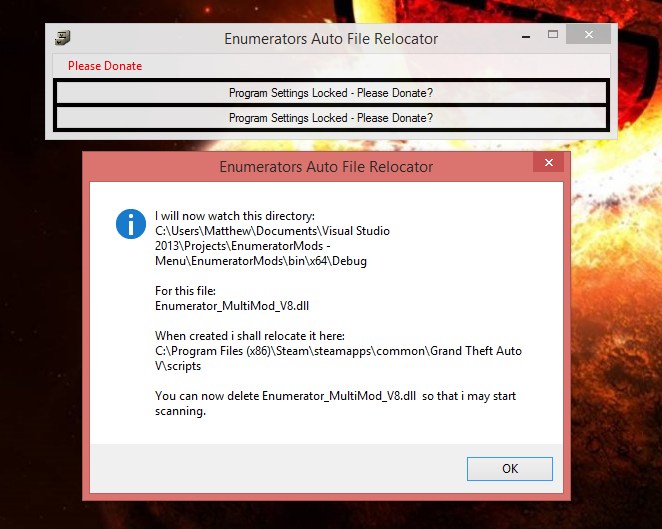The image size is (662, 529).
Task: Click the app icon in main window title bar
Action: [x=62, y=38]
